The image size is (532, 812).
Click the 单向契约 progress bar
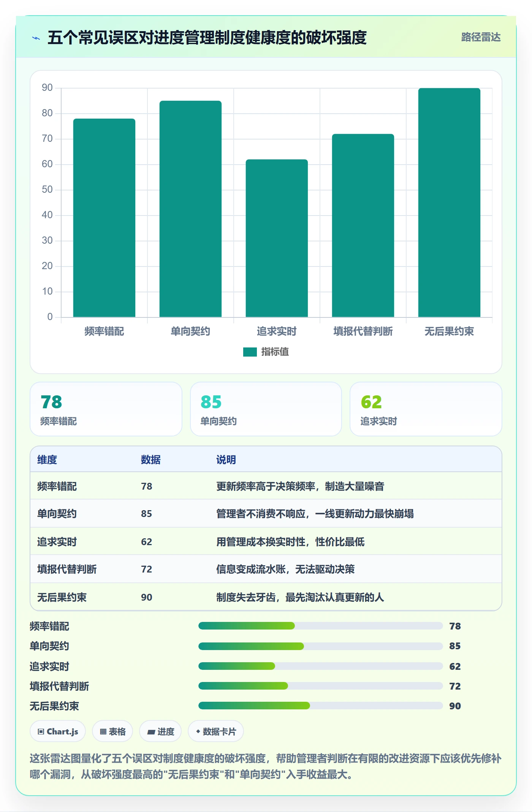321,646
